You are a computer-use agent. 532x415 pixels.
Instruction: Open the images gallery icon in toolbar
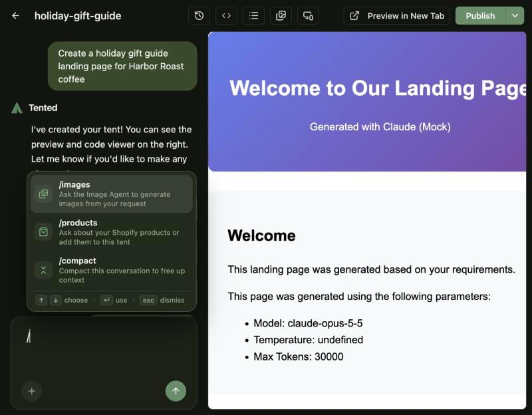(281, 15)
